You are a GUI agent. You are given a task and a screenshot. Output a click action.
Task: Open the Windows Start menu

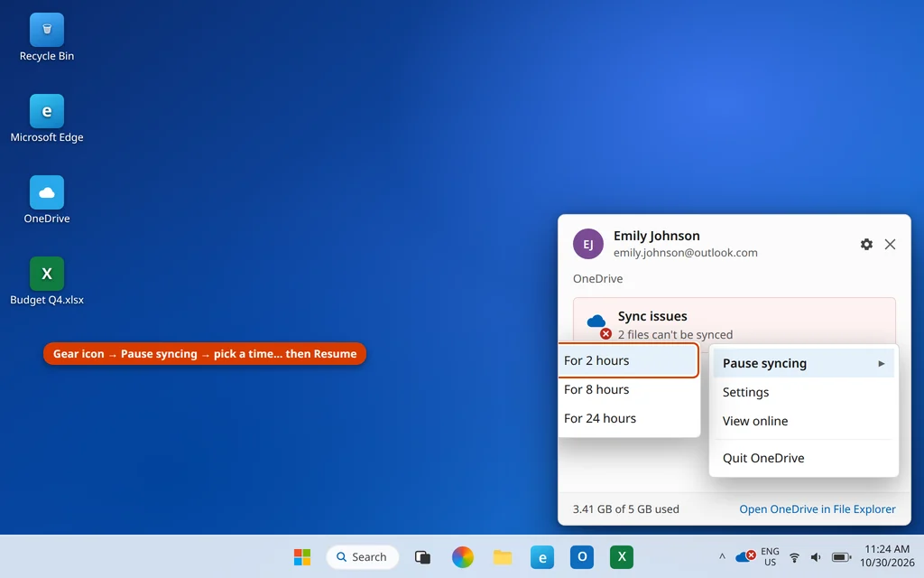click(x=302, y=556)
